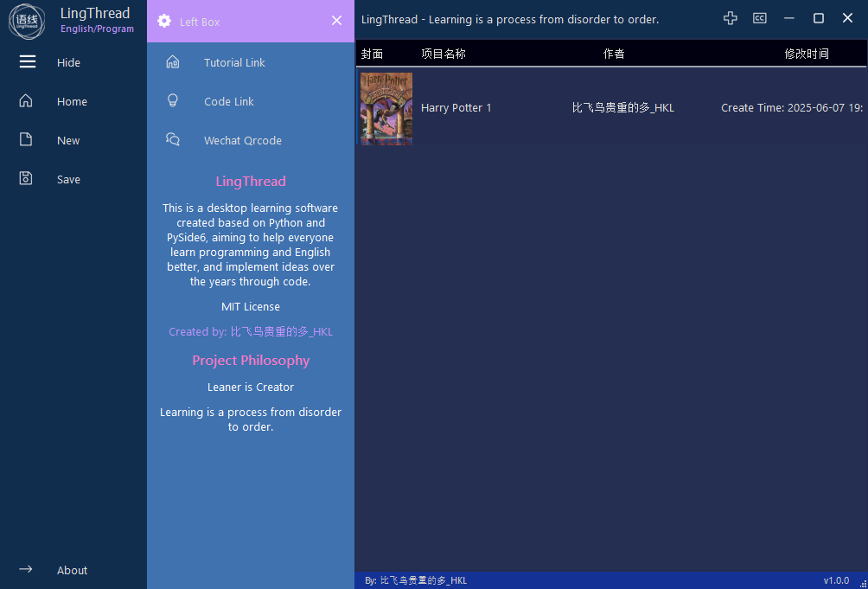Click the chat icon for Wechat Qrcode

172,139
